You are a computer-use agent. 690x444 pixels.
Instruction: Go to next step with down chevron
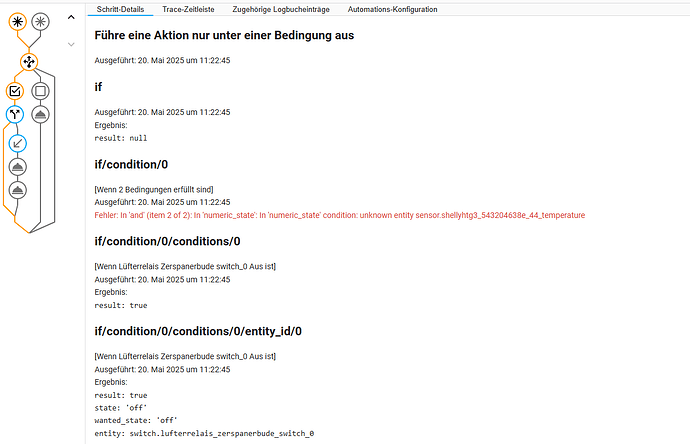[70, 44]
